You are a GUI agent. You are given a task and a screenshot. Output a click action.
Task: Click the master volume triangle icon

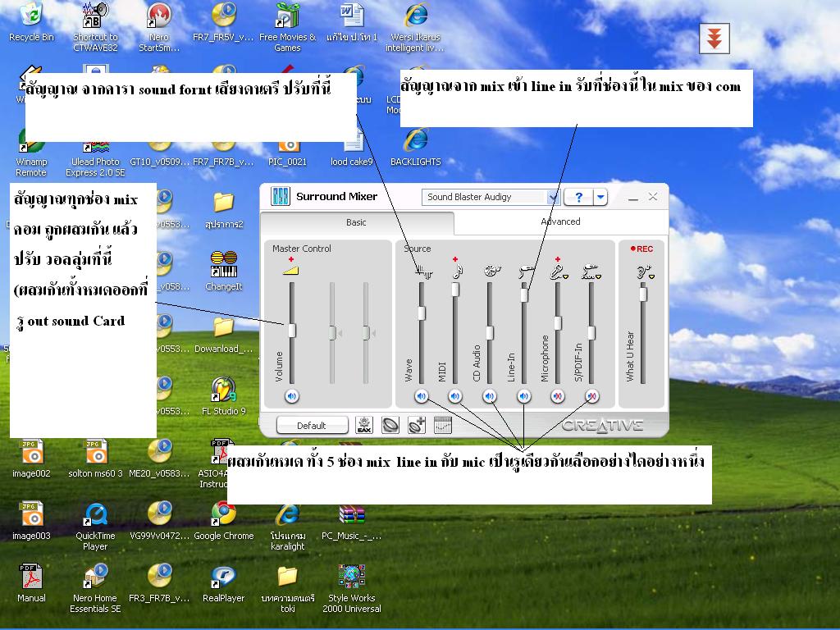[291, 271]
